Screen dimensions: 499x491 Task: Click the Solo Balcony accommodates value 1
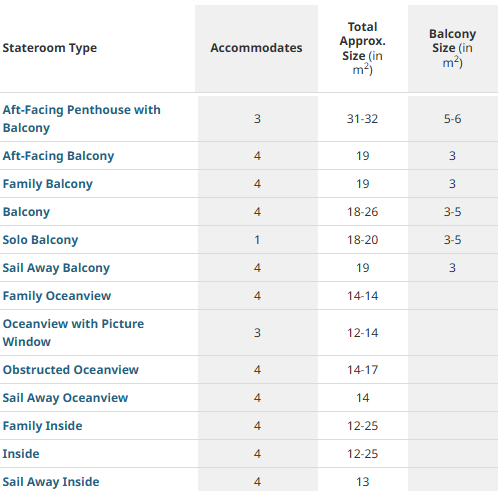(257, 240)
